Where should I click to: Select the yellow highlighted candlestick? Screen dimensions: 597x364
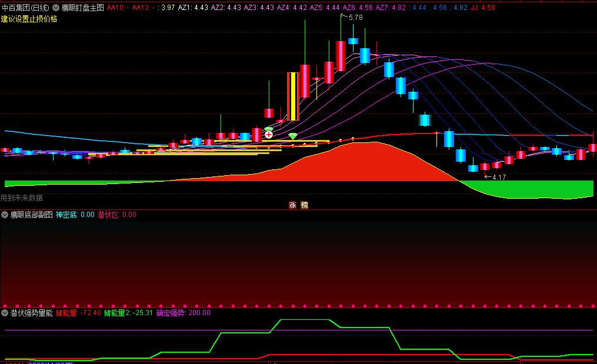click(x=293, y=96)
